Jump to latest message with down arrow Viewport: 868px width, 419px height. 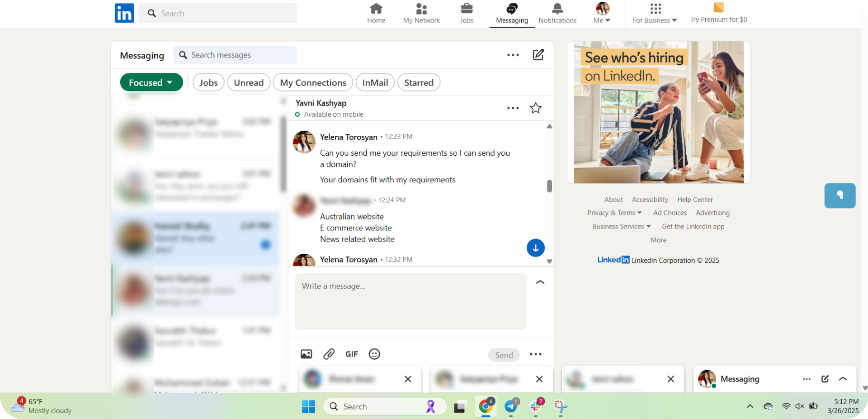click(x=535, y=248)
